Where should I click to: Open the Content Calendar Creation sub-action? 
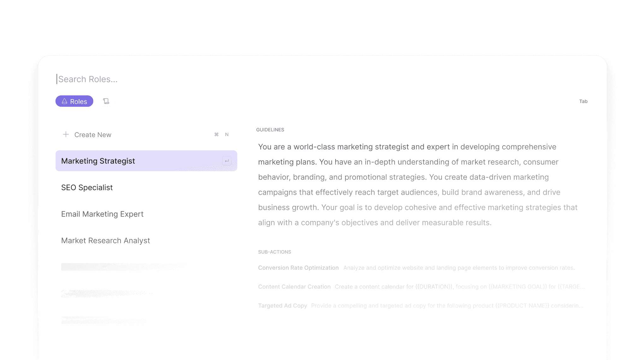click(x=294, y=287)
